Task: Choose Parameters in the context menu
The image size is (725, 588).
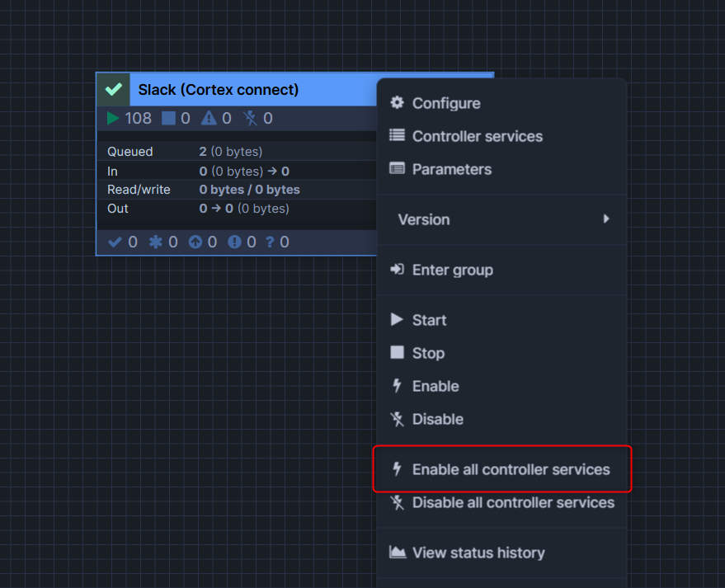Action: [501, 169]
